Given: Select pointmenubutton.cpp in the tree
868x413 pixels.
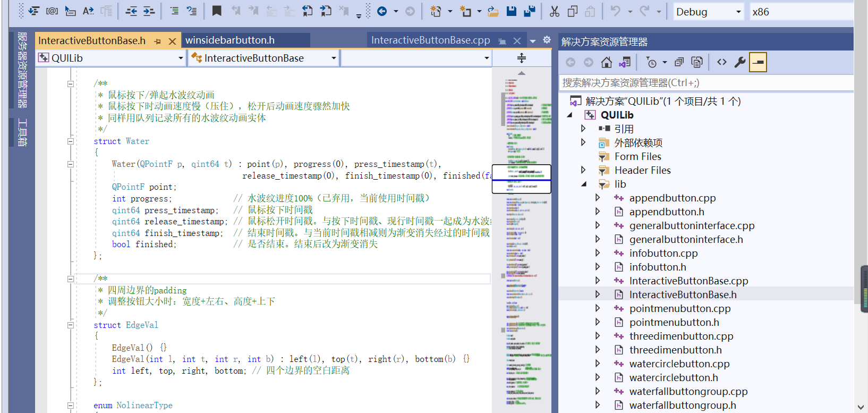Looking at the screenshot, I should (x=680, y=308).
